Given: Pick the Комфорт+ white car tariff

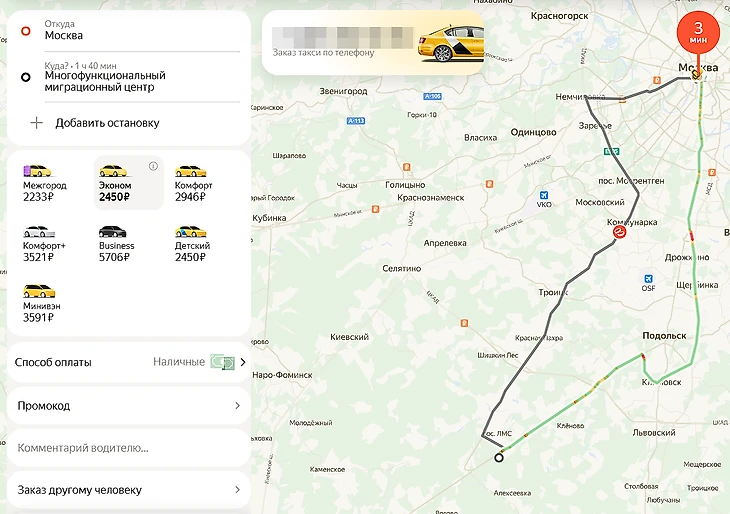Looking at the screenshot, I should point(39,231).
